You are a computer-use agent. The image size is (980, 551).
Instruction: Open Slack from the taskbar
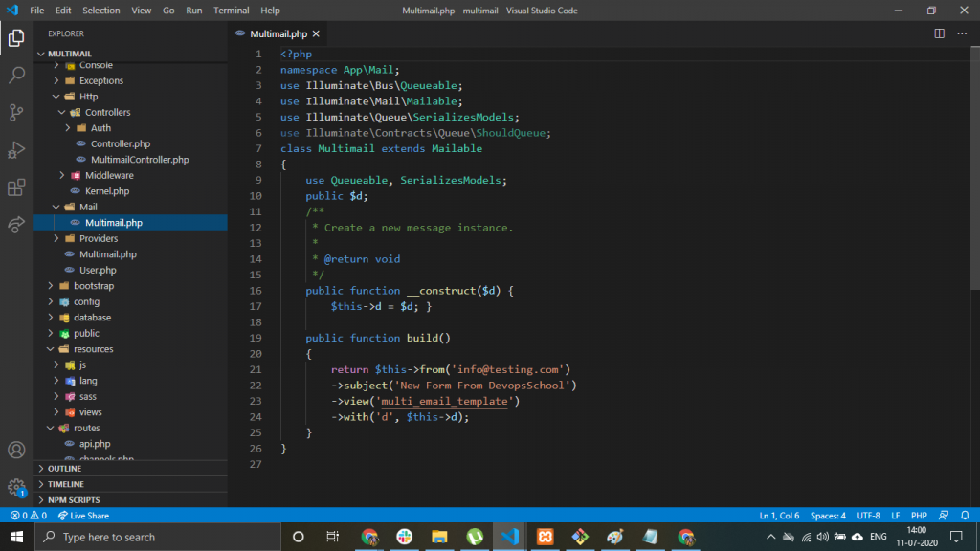(405, 537)
